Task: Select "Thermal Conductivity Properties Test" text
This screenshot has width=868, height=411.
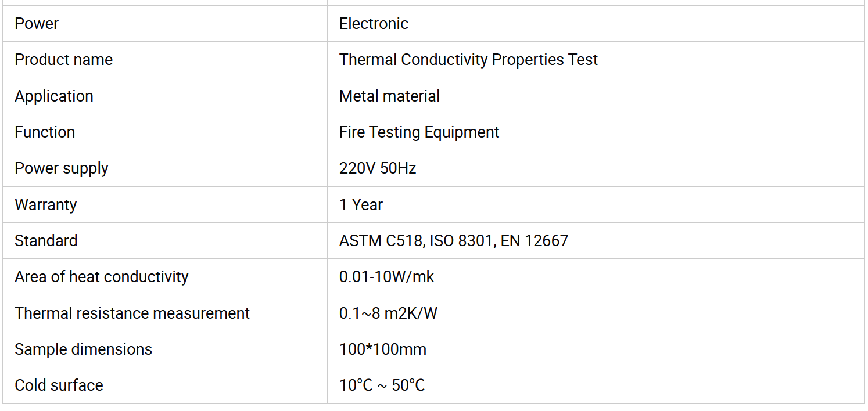Action: click(x=468, y=60)
